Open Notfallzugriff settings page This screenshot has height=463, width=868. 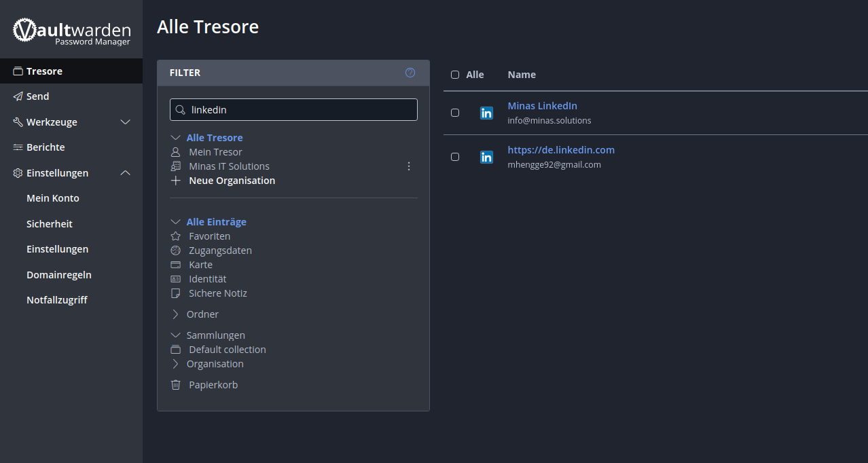[x=57, y=300]
